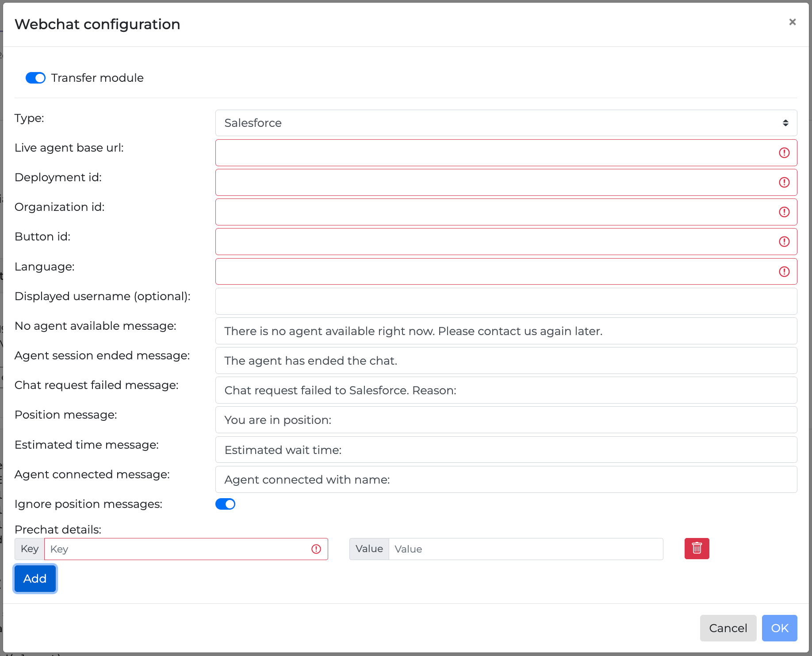Click into the Prechat Value input

[x=525, y=549]
